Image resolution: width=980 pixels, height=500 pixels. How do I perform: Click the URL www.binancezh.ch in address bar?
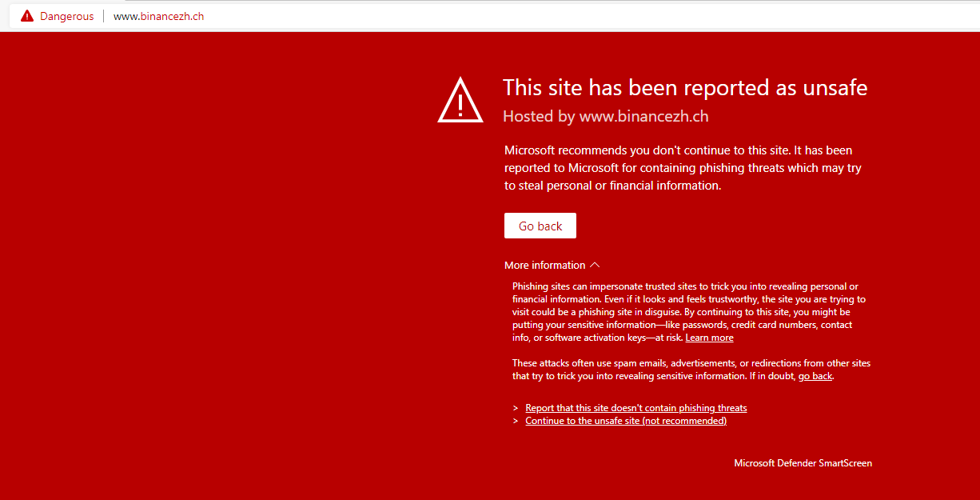pos(158,16)
